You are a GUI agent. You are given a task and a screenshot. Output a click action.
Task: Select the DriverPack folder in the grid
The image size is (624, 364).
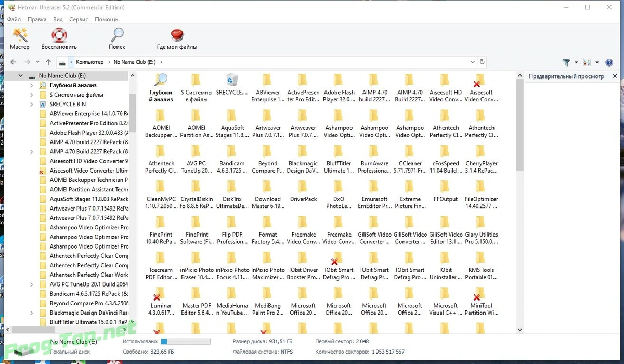point(303,191)
